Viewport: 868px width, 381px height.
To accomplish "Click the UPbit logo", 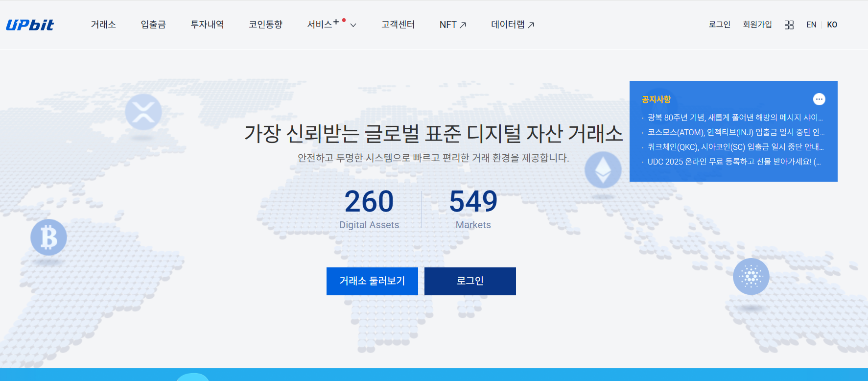I will [30, 25].
